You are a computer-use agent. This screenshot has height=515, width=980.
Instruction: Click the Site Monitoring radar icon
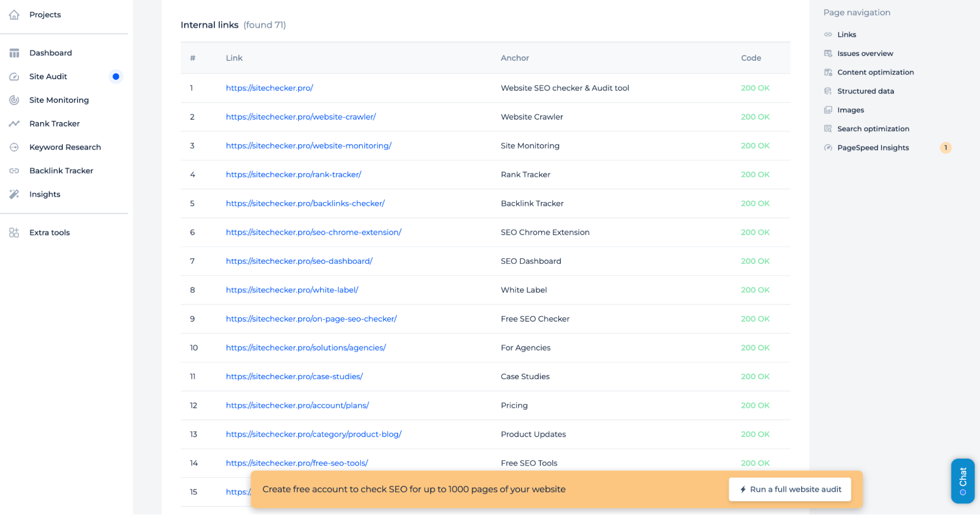click(14, 100)
